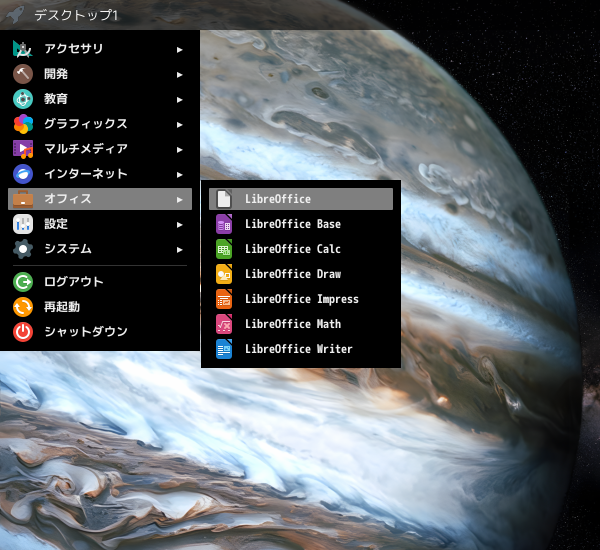Click the LibreOffice Writer icon
This screenshot has height=550, width=600.
click(x=224, y=349)
